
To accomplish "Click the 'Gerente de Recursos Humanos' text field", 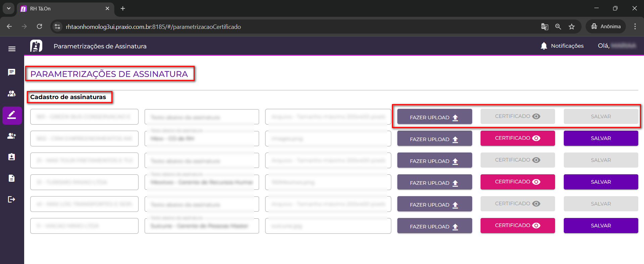I will (x=202, y=182).
